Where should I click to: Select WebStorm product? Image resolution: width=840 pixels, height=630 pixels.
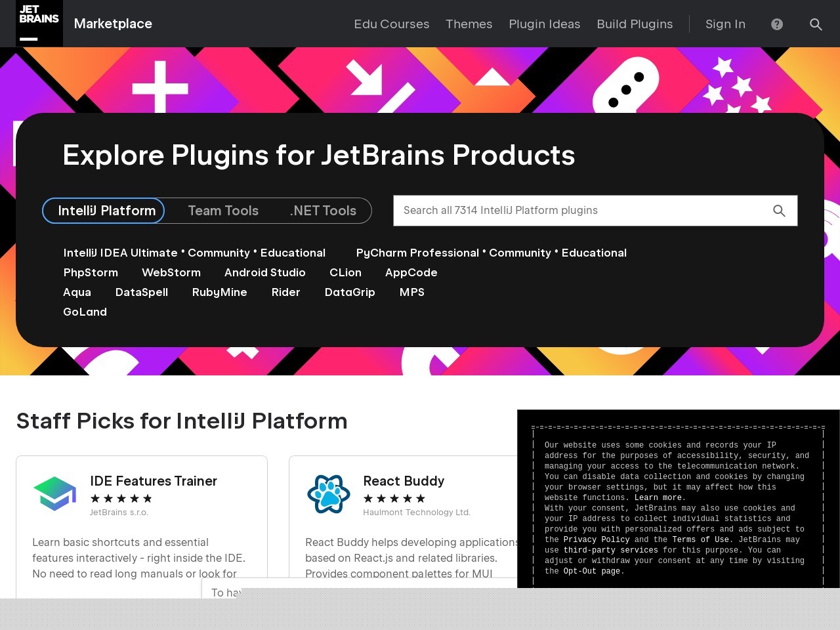tap(171, 272)
